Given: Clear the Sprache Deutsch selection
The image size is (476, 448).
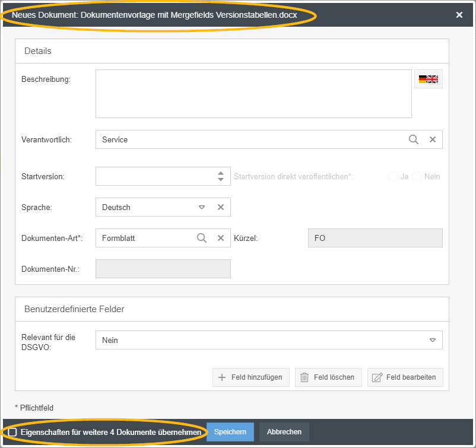Looking at the screenshot, I should click(x=220, y=207).
